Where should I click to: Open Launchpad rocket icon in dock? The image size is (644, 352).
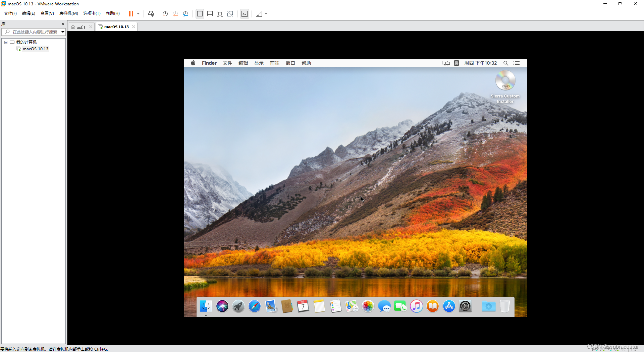coord(238,306)
